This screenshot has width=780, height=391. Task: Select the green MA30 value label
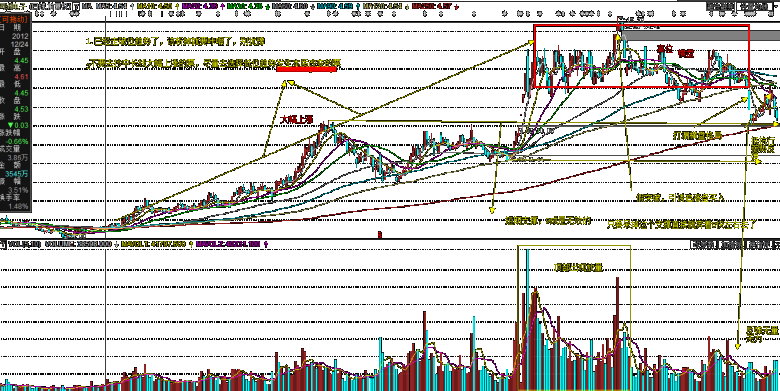[x=245, y=6]
